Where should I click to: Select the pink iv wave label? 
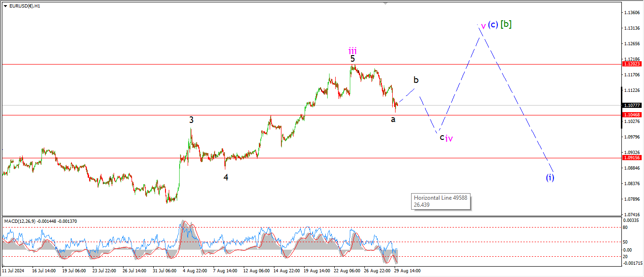click(x=449, y=138)
